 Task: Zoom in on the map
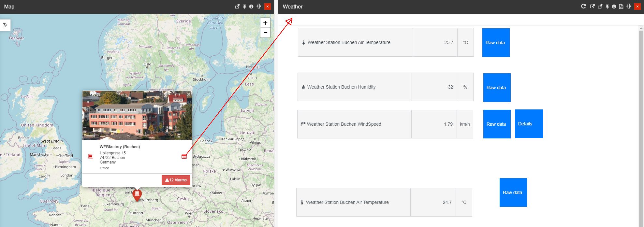(265, 23)
